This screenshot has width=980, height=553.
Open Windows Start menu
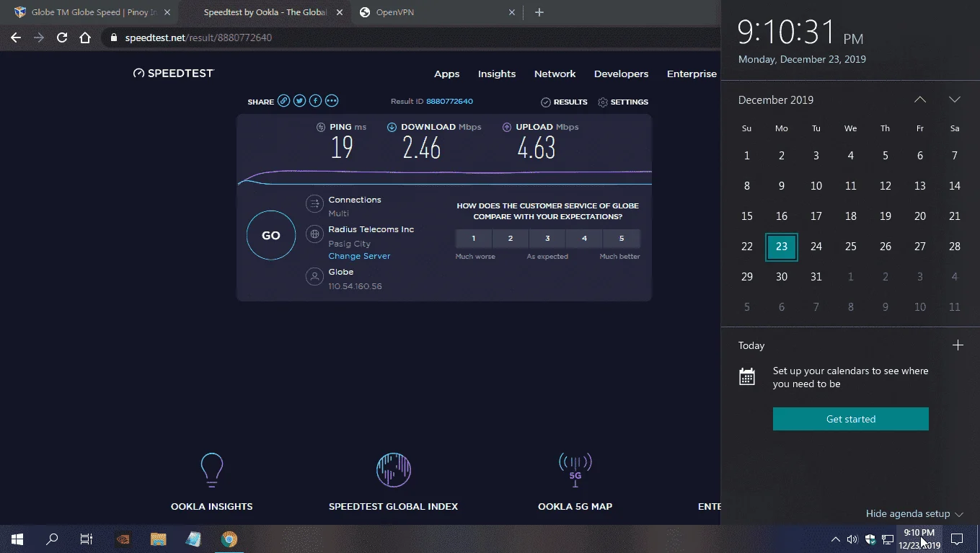[17, 539]
